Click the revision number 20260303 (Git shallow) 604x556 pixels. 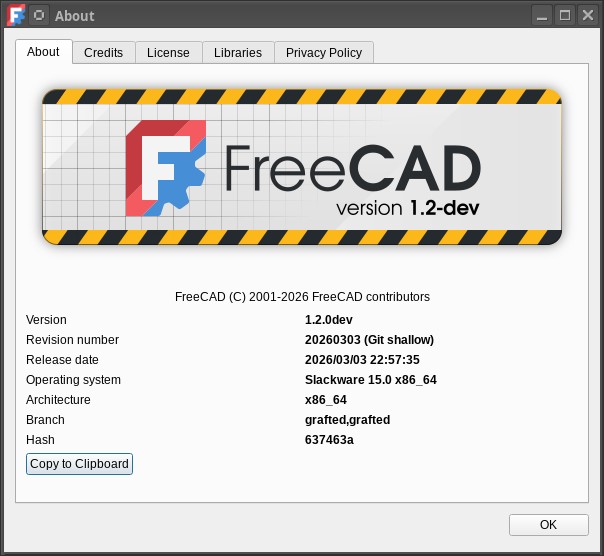click(x=369, y=340)
